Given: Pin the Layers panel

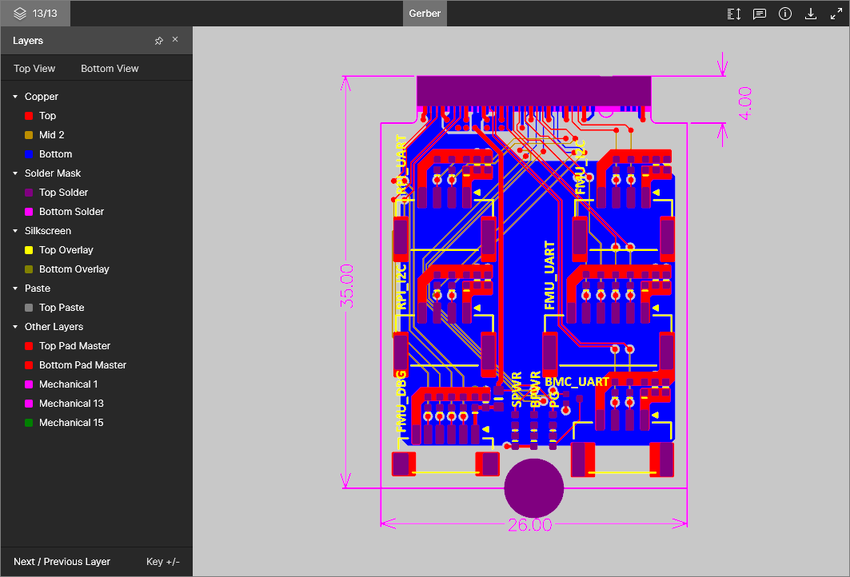Looking at the screenshot, I should 158,40.
